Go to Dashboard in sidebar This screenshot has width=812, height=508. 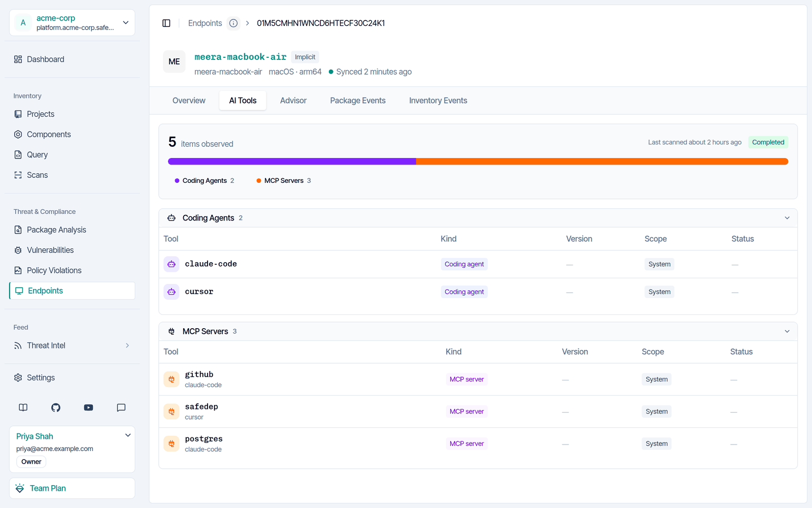tap(72, 59)
